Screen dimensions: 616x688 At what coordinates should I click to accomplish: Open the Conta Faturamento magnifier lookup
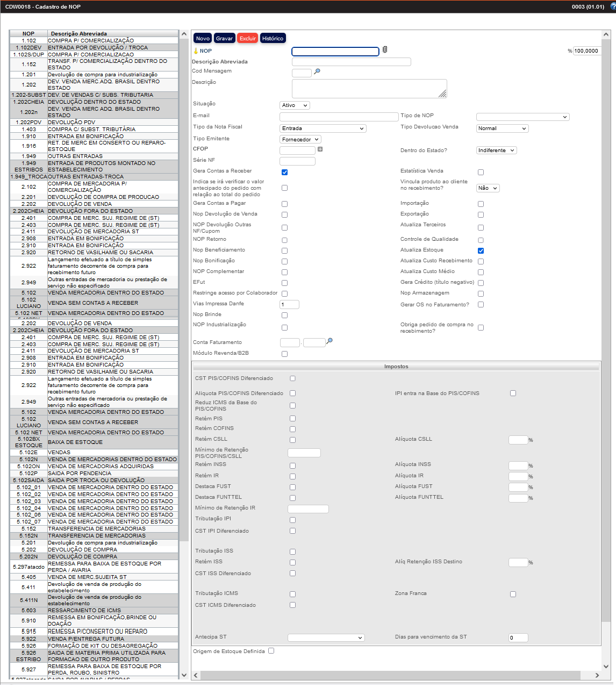(330, 341)
